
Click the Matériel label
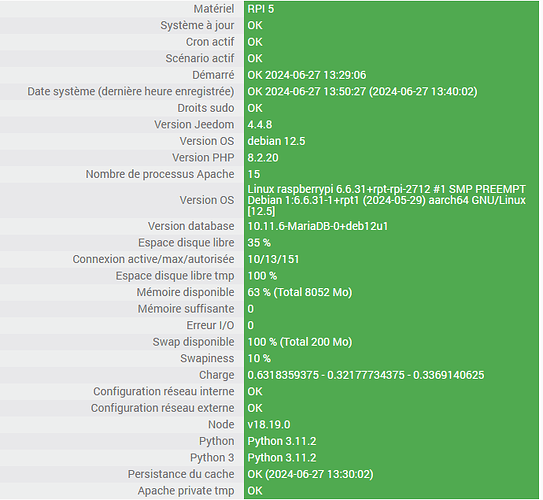click(214, 9)
